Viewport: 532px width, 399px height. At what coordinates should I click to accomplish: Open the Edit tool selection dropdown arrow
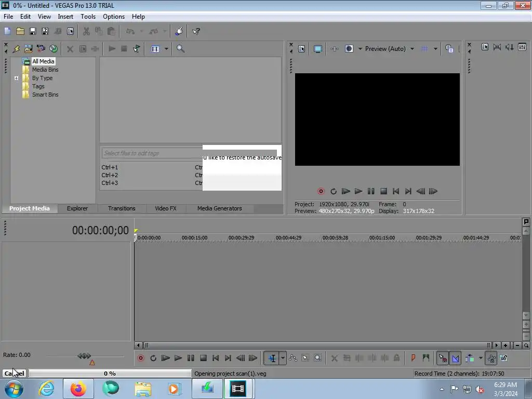pos(283,358)
